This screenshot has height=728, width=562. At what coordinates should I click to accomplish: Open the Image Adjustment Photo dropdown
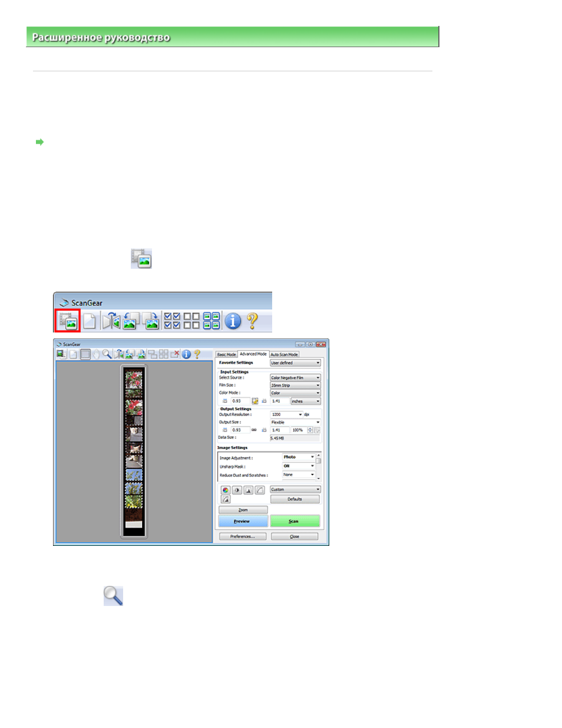299,457
